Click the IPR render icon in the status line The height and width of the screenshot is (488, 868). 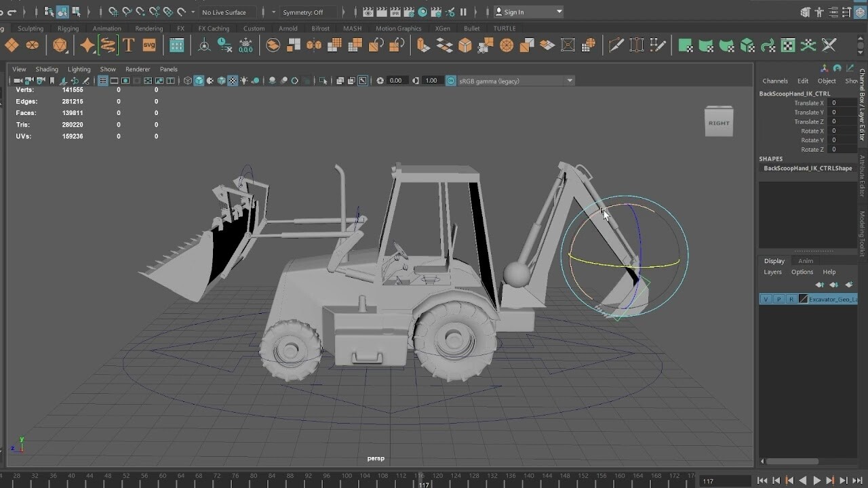click(395, 12)
